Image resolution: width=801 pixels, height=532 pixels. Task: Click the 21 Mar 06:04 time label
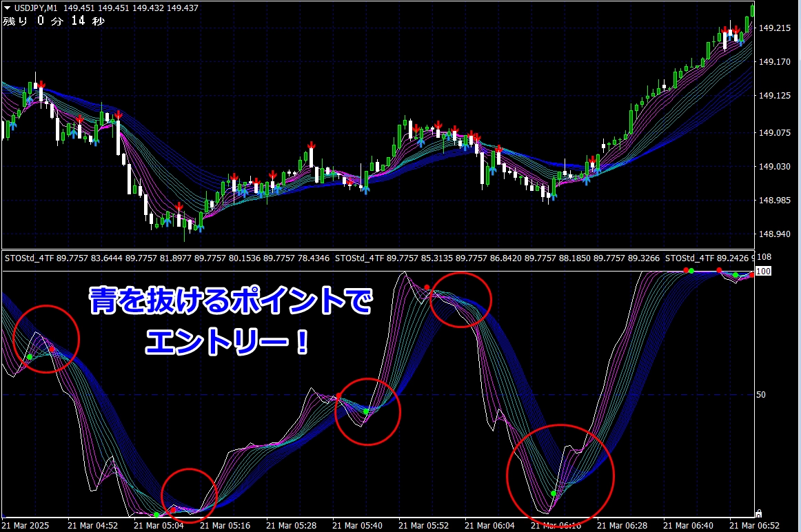[x=489, y=525]
